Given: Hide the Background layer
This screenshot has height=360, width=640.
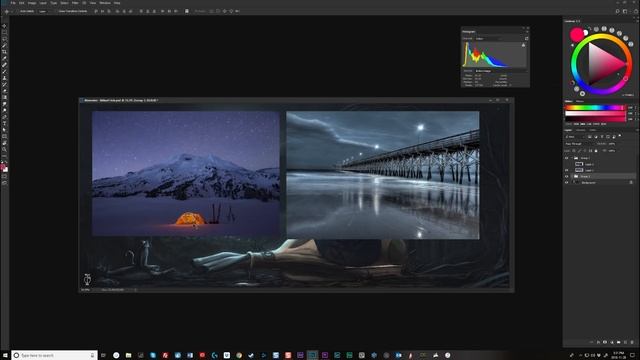Looking at the screenshot, I should (566, 182).
